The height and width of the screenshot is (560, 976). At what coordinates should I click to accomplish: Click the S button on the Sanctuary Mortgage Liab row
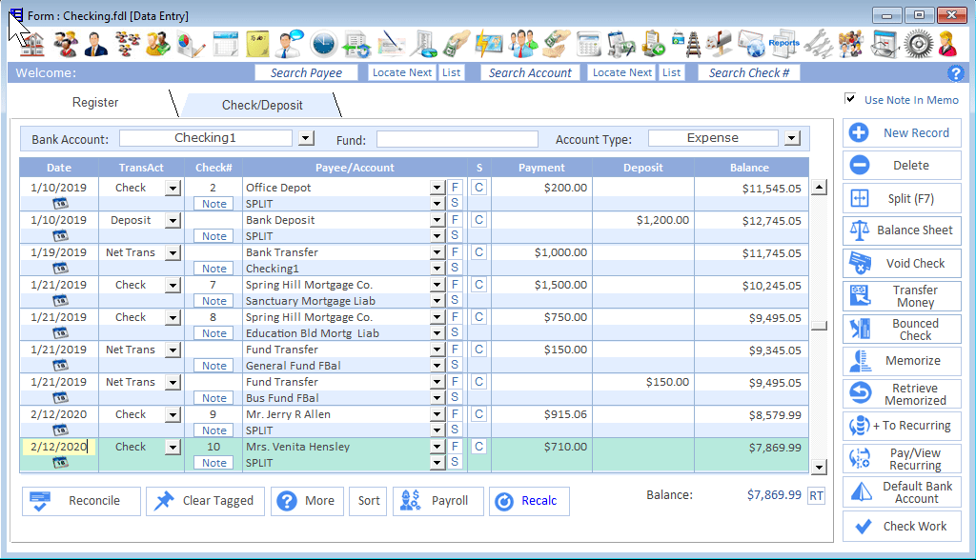455,300
